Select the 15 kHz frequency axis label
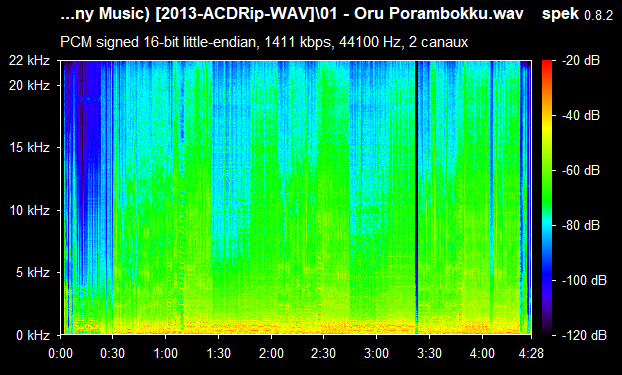Screen dimensions: 622x375 coord(29,148)
